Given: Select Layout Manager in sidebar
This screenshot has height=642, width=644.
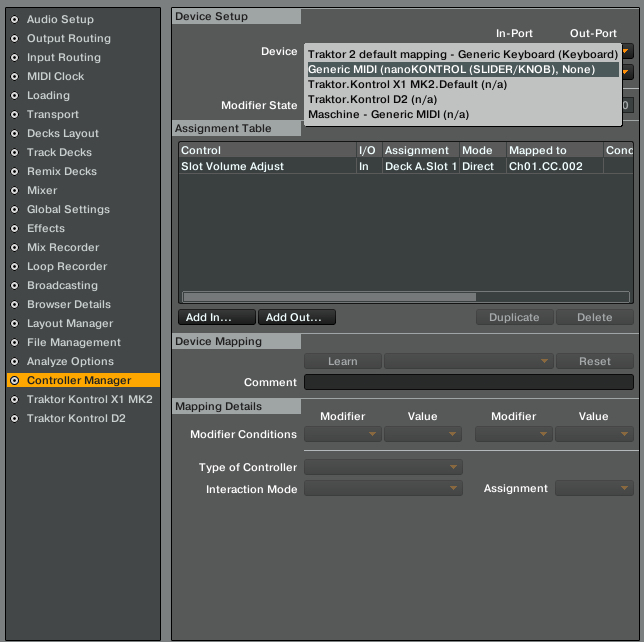Looking at the screenshot, I should [x=70, y=323].
